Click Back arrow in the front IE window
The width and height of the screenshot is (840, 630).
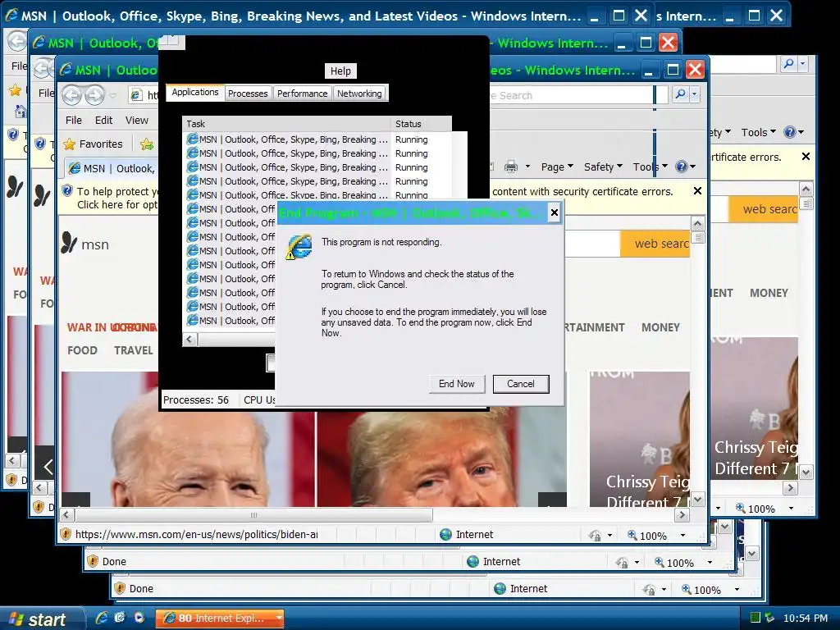pyautogui.click(x=72, y=95)
